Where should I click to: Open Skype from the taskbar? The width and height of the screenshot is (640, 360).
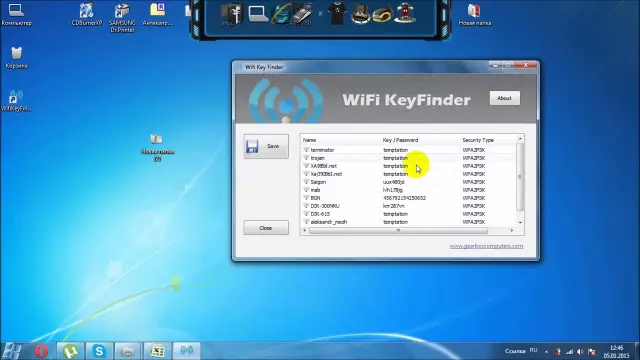(99, 351)
